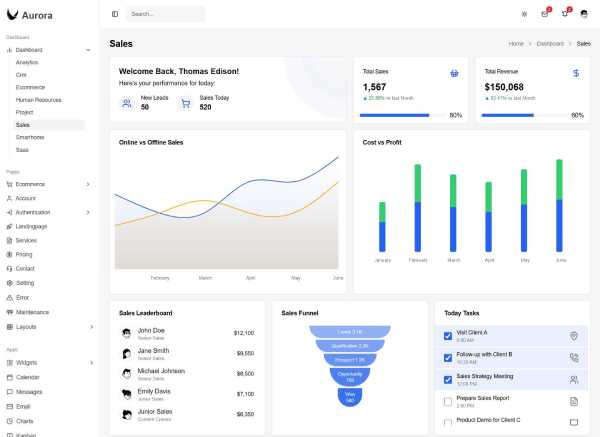Screen dimensions: 600x437
Task: Click the user profile avatar
Action: coord(584,14)
